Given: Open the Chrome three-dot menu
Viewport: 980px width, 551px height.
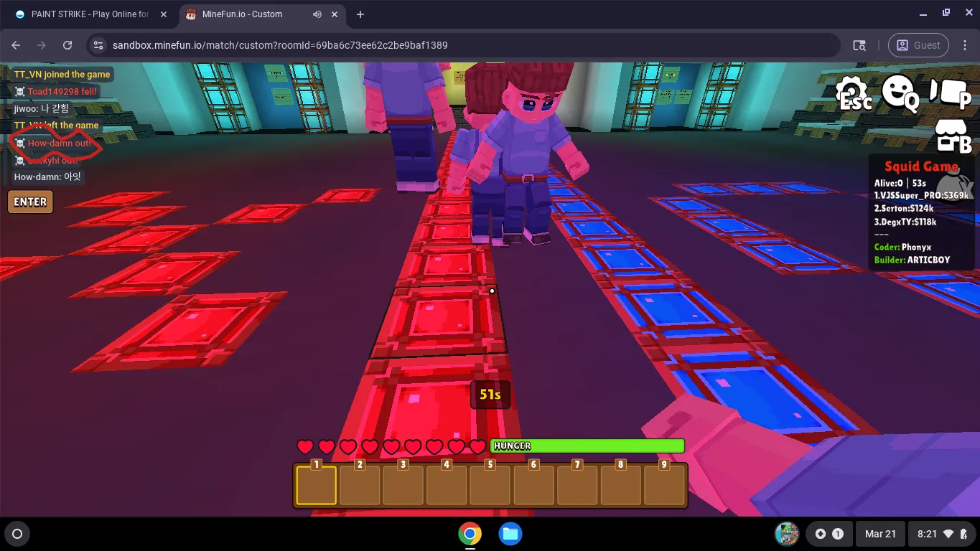Looking at the screenshot, I should coord(965,45).
